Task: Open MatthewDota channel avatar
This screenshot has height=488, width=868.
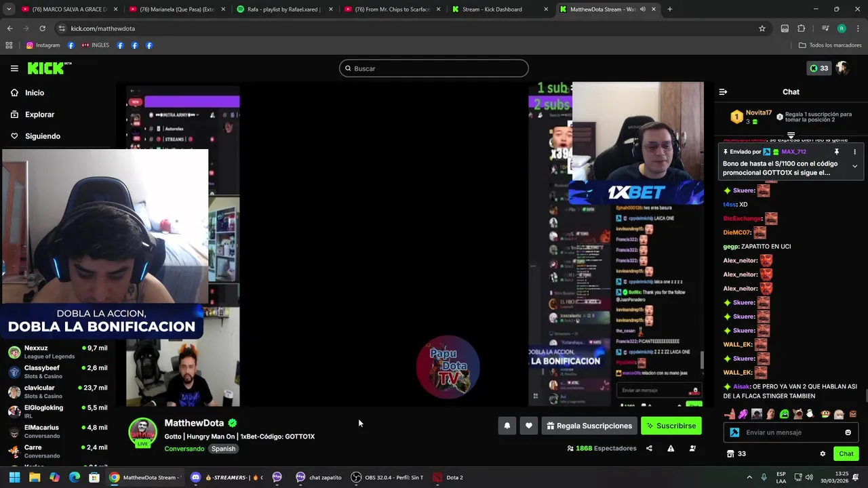Action: point(142,432)
